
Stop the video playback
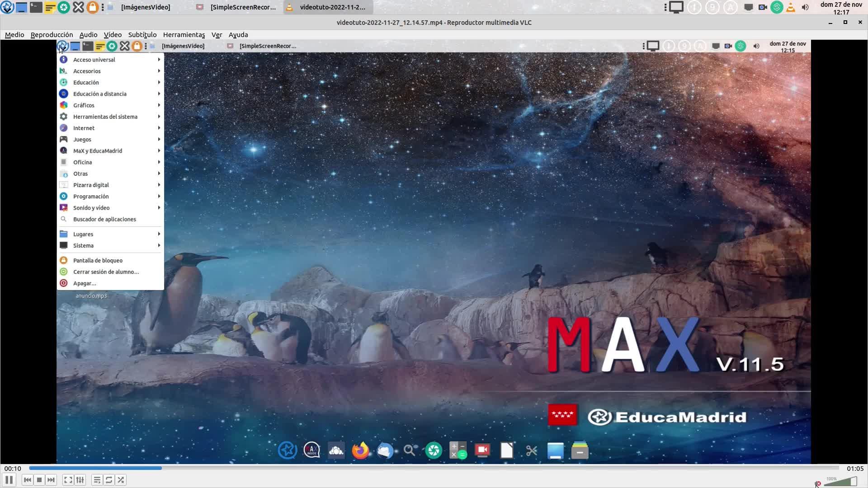(39, 480)
